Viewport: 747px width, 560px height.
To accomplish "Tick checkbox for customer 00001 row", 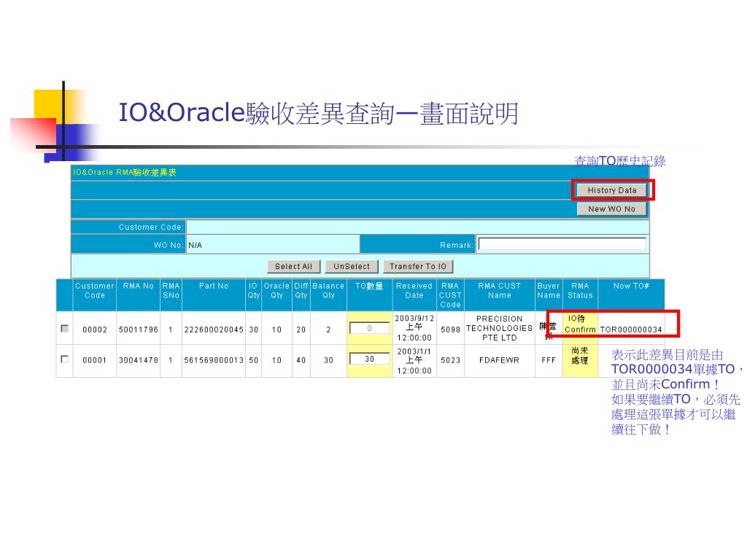I will point(64,359).
